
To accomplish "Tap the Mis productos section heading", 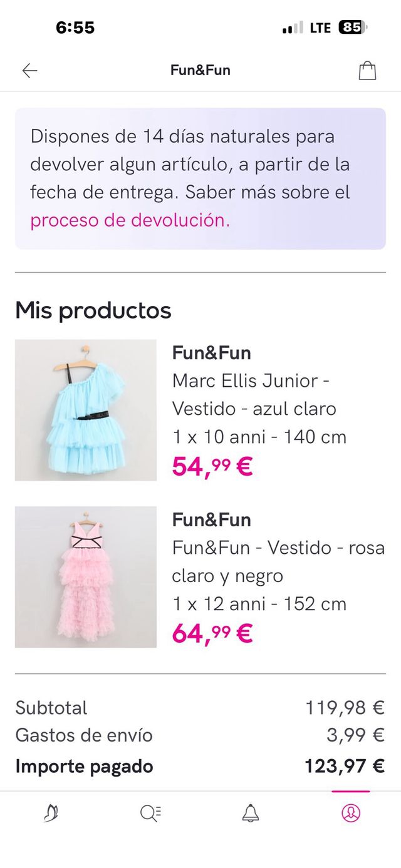I will [93, 309].
